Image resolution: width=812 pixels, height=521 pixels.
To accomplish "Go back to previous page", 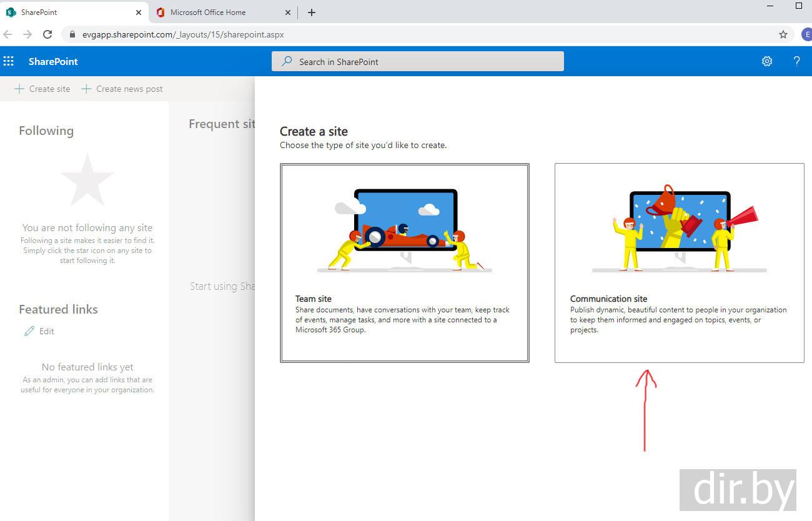I will click(7, 34).
